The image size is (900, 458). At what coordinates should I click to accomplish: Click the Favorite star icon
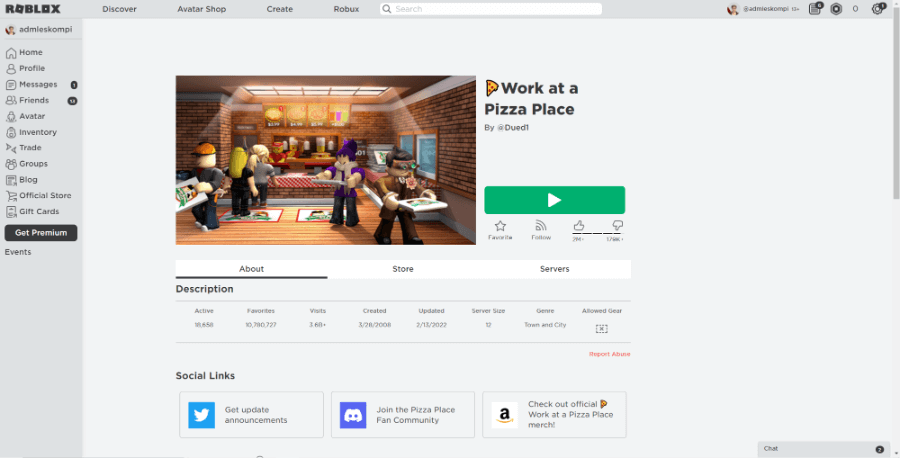pyautogui.click(x=501, y=226)
